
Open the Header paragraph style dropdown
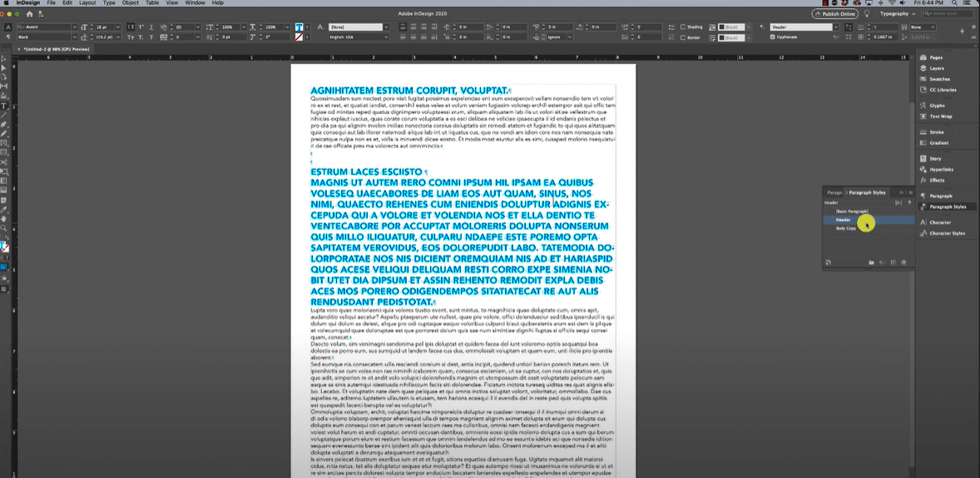point(835,27)
